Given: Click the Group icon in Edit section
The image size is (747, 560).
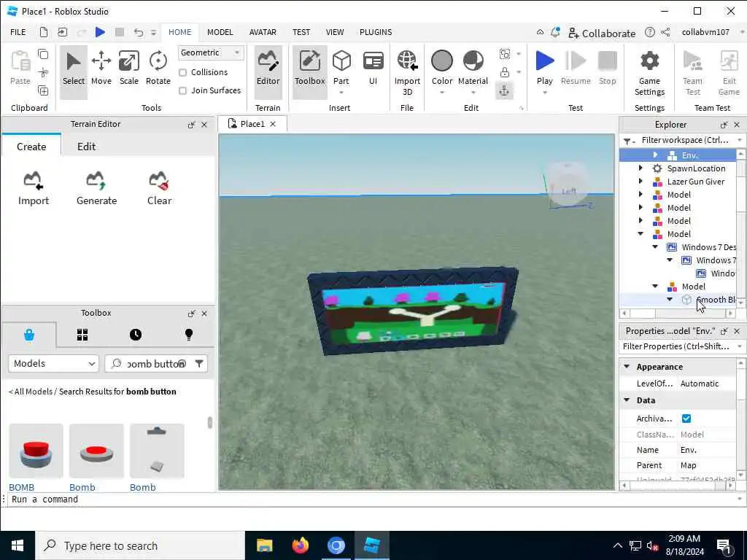Looking at the screenshot, I should 505,54.
